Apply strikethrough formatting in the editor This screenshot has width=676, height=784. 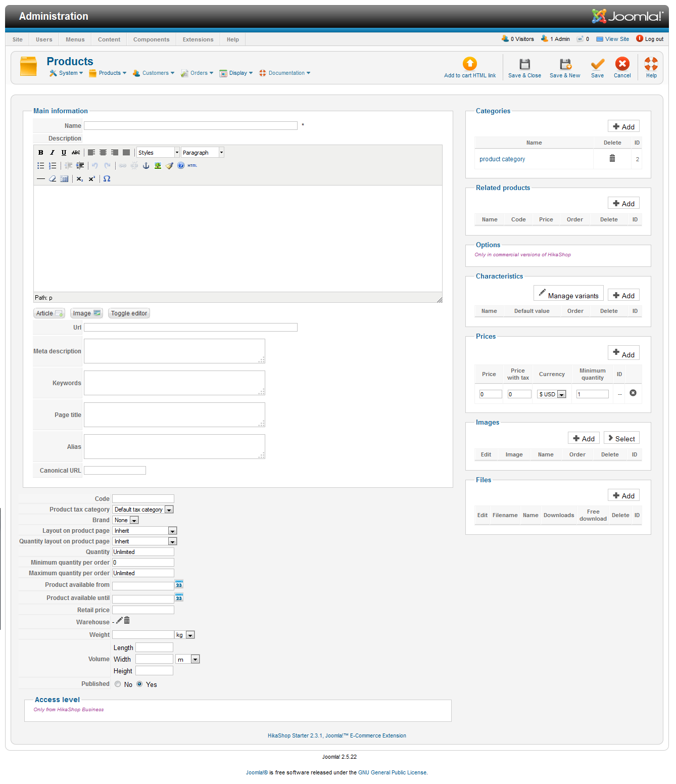coord(76,153)
